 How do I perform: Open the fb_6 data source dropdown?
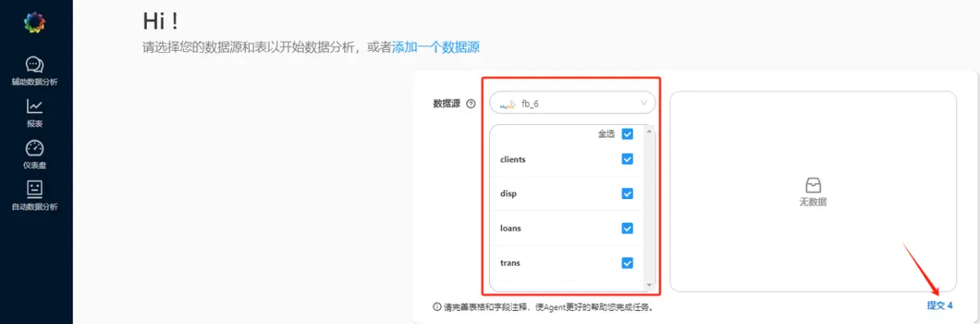(572, 103)
